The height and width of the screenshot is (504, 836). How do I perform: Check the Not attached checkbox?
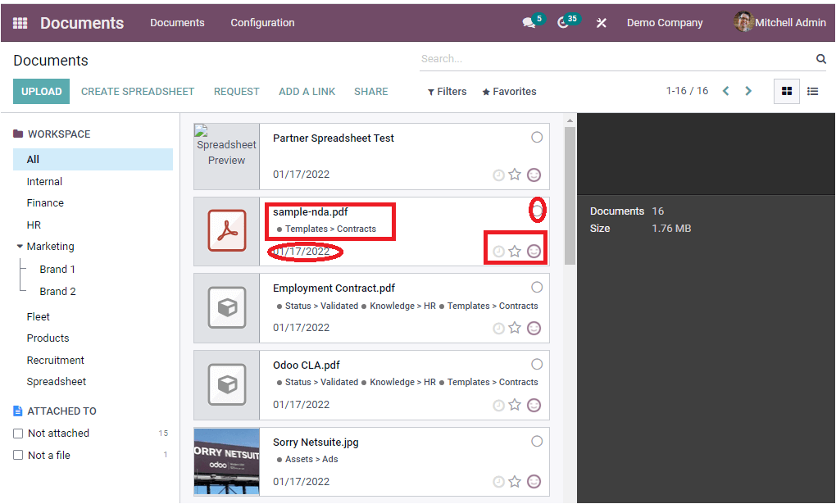pyautogui.click(x=18, y=433)
